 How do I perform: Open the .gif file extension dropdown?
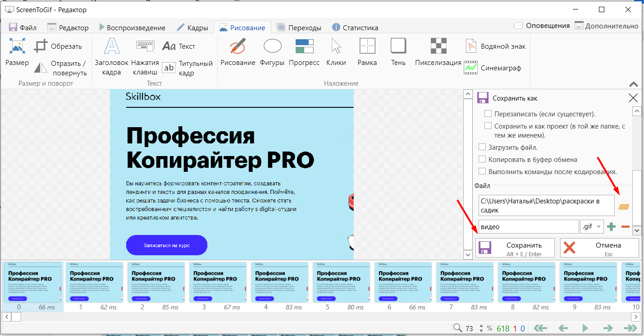point(592,227)
